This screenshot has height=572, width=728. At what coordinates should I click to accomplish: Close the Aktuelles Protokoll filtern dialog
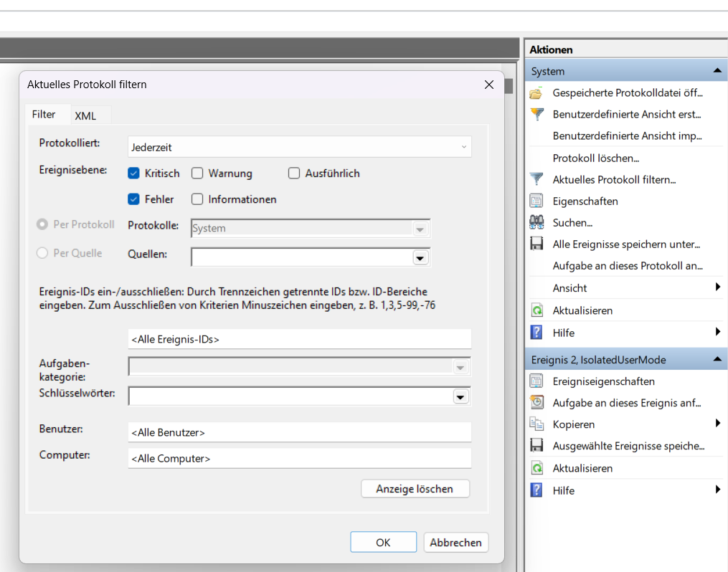tap(489, 85)
